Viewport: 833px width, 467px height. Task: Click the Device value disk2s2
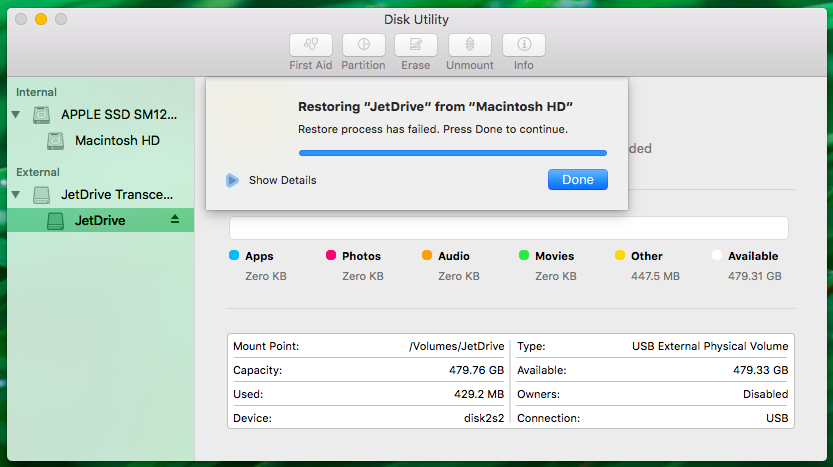[x=484, y=418]
